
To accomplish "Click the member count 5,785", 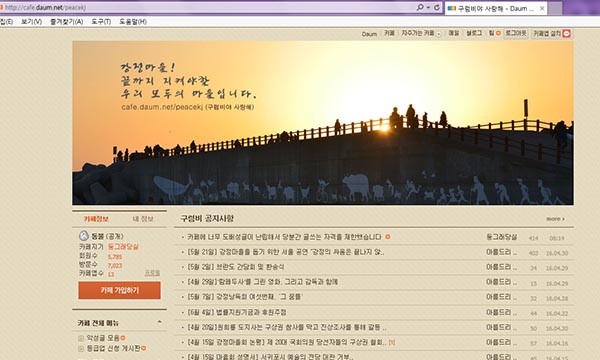I will pos(115,257).
